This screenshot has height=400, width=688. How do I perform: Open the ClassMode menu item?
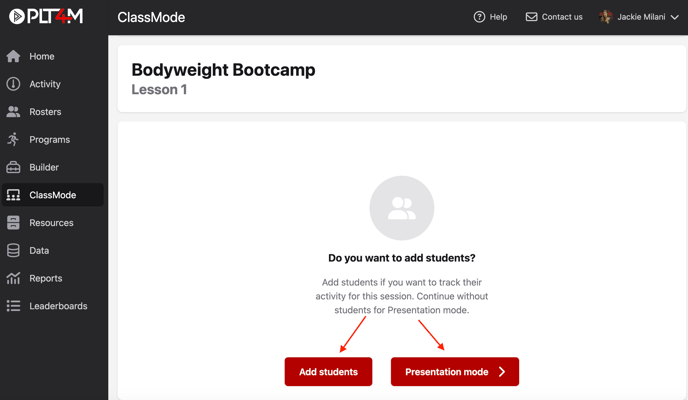[52, 195]
